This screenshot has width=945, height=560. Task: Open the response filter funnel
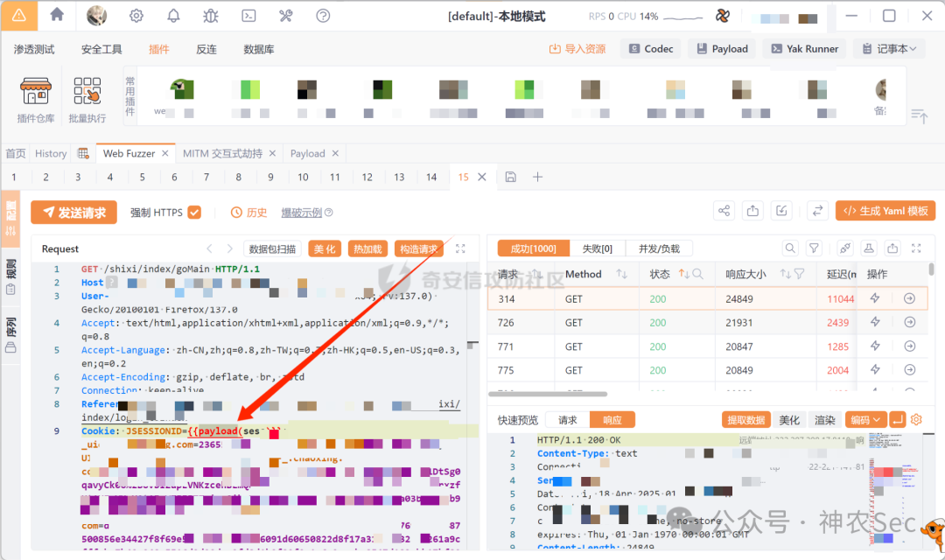[x=814, y=248]
